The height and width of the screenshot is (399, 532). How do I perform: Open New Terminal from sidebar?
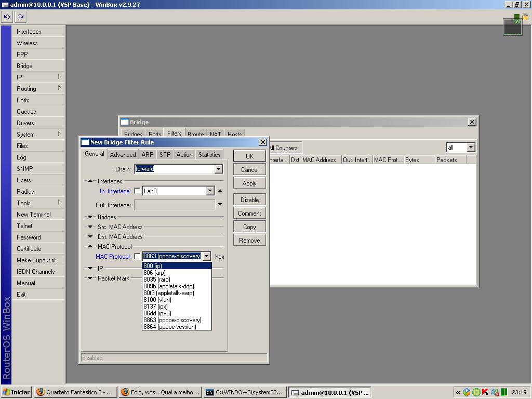pyautogui.click(x=38, y=215)
